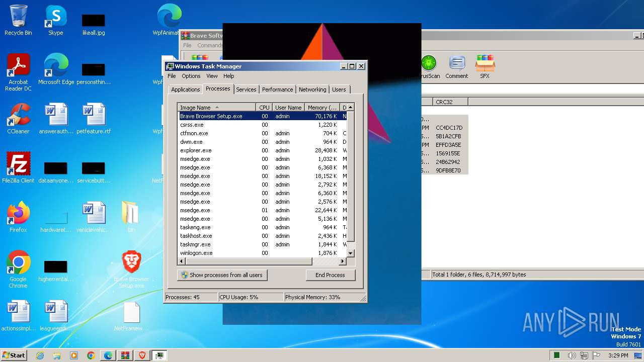Click Chrome icon in taskbar
644x362 pixels.
(91, 355)
